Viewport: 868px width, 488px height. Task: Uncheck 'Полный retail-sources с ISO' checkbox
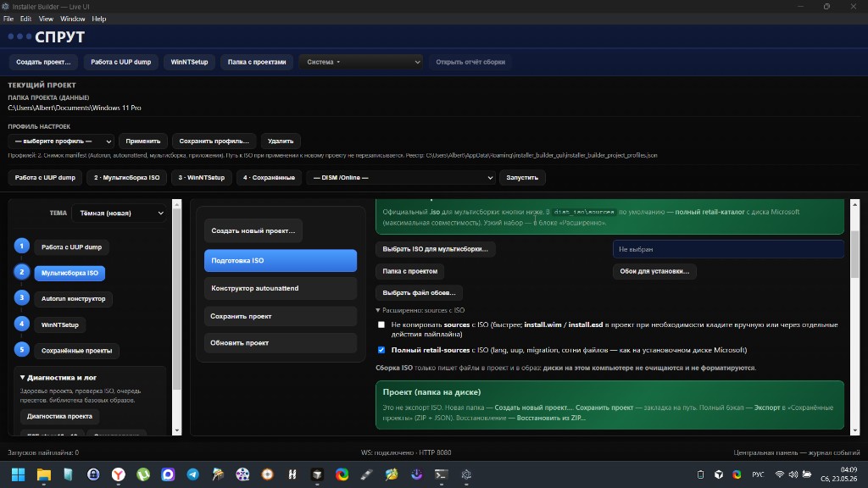[381, 350]
